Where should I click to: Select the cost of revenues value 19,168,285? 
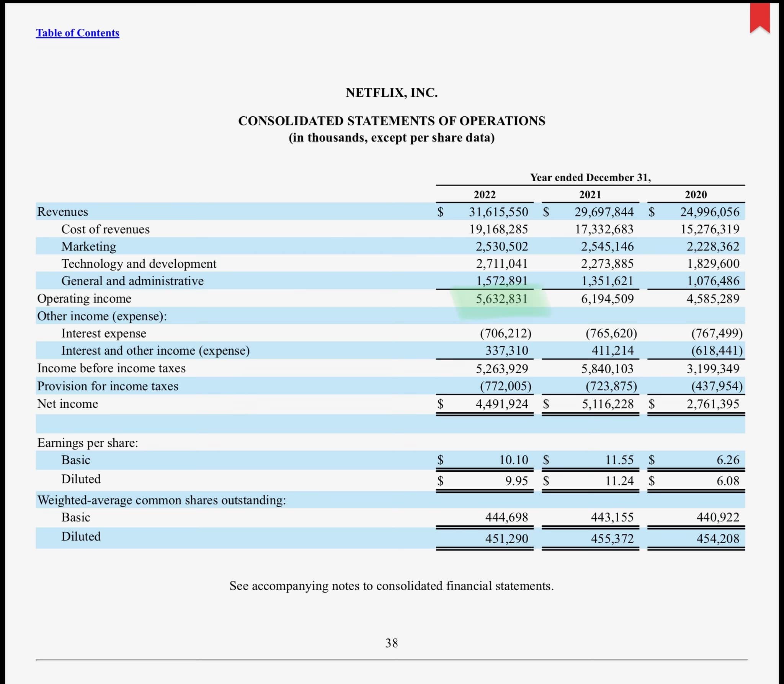tap(498, 229)
